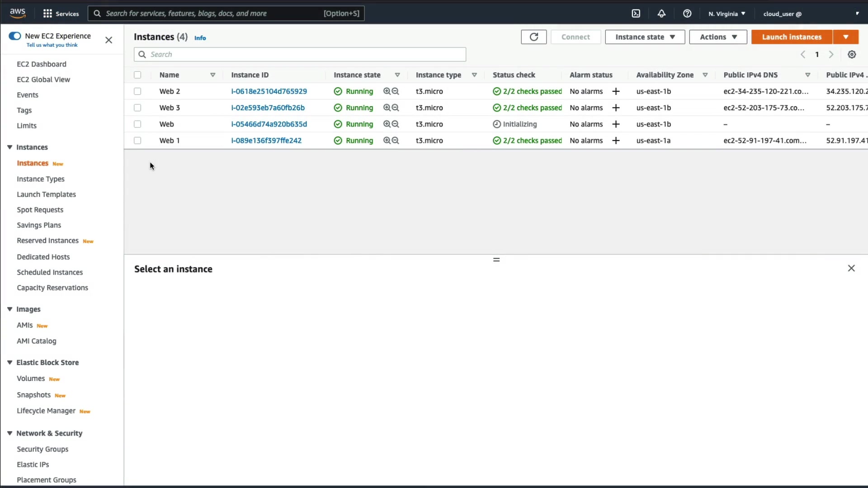Open instance ID i-089e136f397ffe242 link

pyautogui.click(x=266, y=141)
